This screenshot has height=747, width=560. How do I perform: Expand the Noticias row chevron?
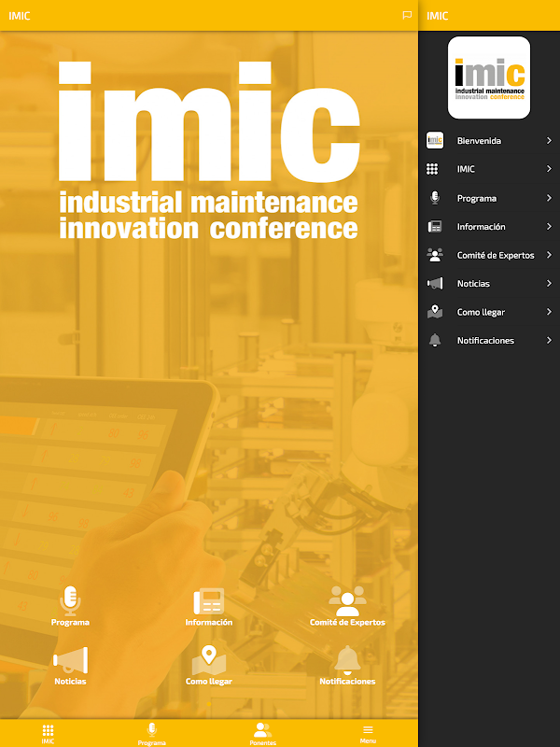(549, 284)
